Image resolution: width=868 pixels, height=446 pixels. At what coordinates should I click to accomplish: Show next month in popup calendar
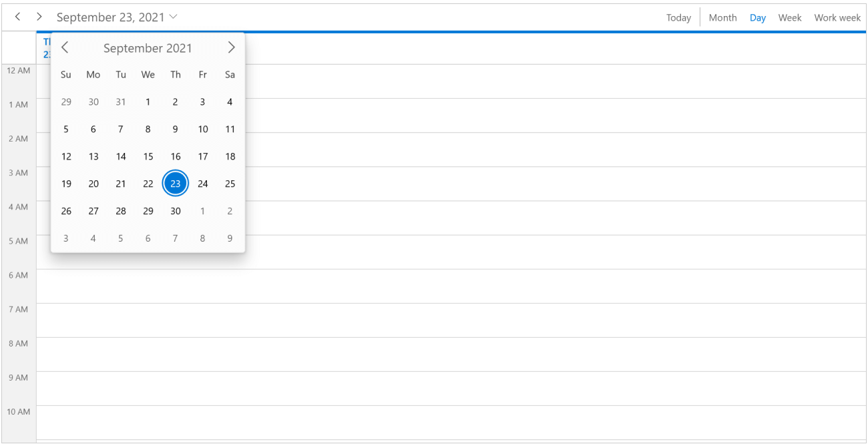[x=231, y=47]
